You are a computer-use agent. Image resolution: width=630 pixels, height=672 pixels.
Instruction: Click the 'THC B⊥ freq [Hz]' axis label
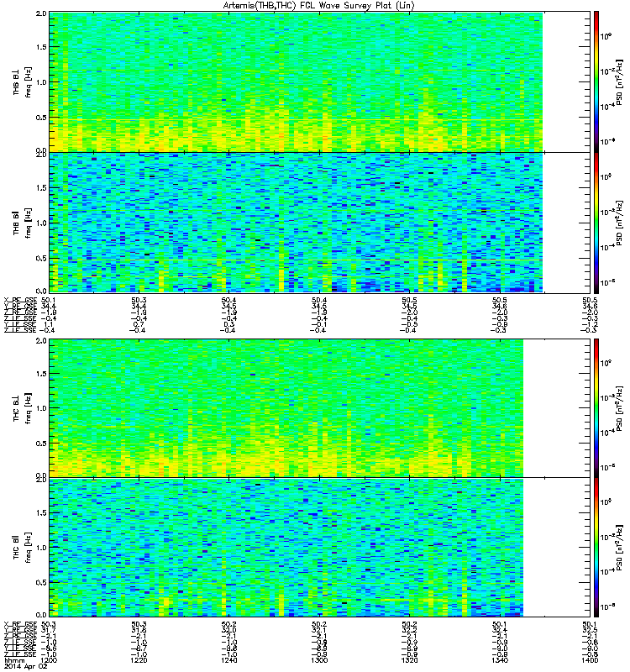click(x=22, y=407)
